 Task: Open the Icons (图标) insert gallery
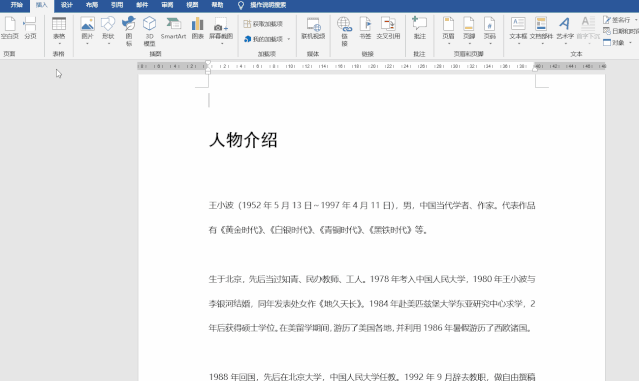pyautogui.click(x=129, y=31)
